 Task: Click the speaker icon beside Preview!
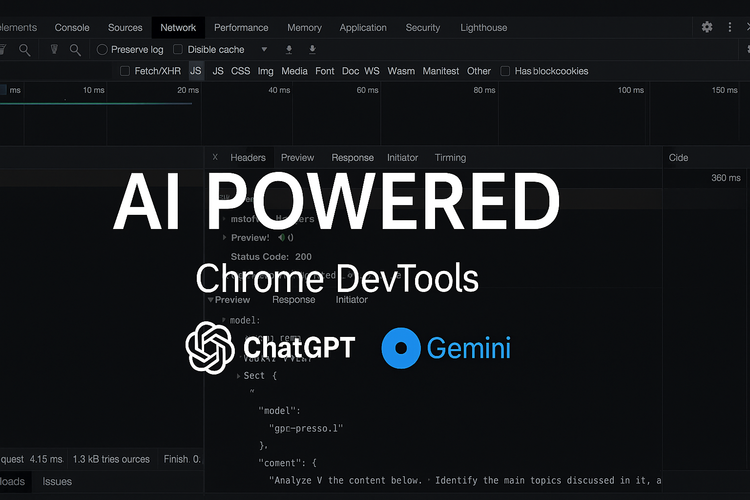281,237
